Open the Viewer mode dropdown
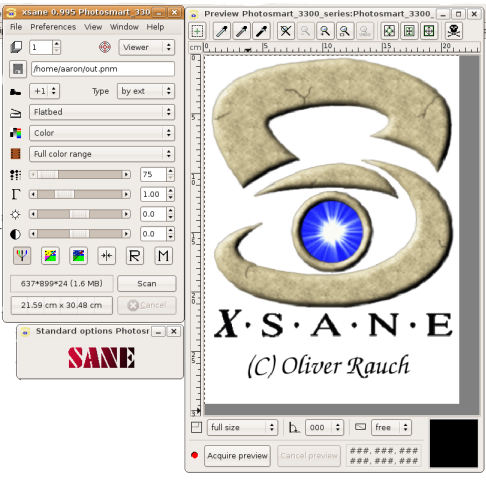 tap(146, 47)
